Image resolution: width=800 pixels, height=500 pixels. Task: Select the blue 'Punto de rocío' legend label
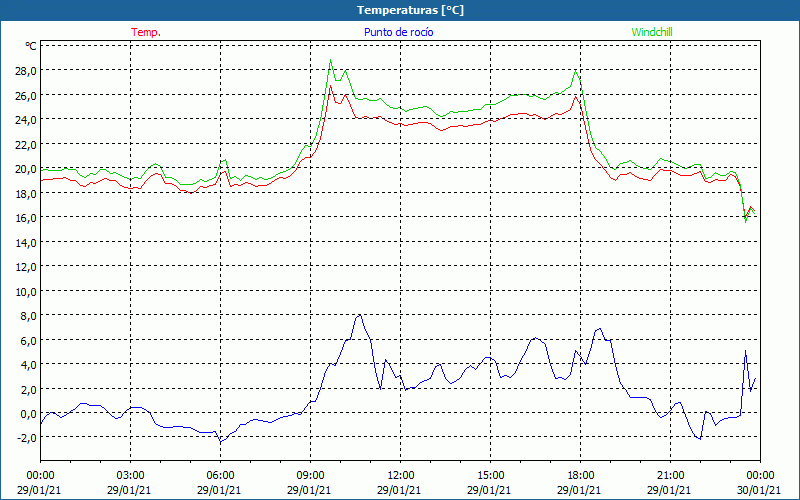398,32
